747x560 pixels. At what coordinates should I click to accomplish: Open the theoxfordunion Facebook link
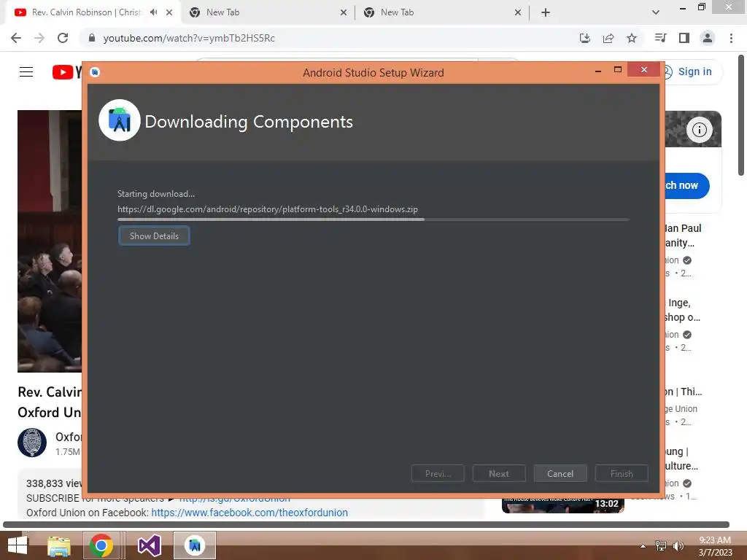(249, 513)
